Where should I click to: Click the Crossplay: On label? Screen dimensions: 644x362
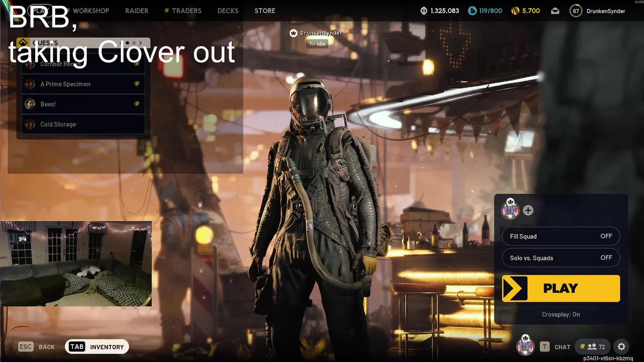click(561, 314)
